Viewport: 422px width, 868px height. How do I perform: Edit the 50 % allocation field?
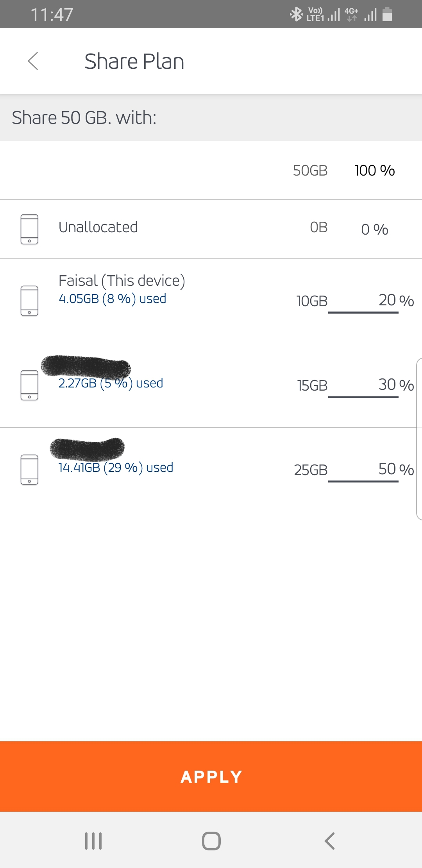(363, 469)
